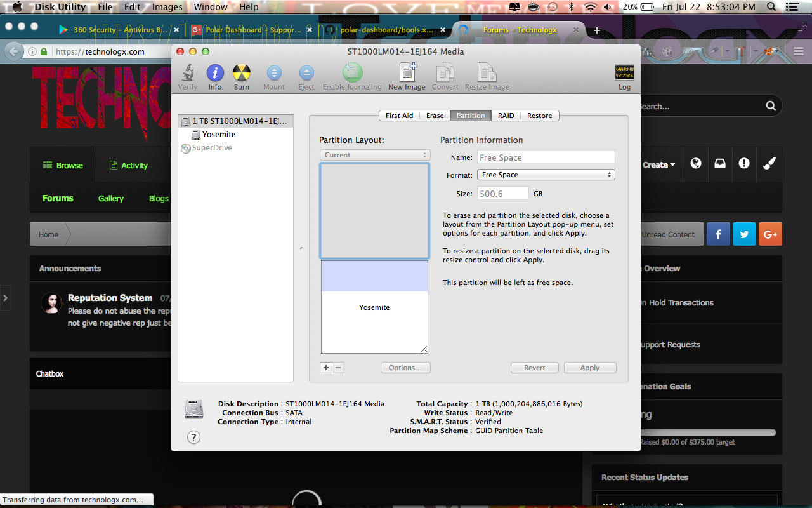This screenshot has width=812, height=508.
Task: Switch to the First Aid tab
Action: [399, 116]
